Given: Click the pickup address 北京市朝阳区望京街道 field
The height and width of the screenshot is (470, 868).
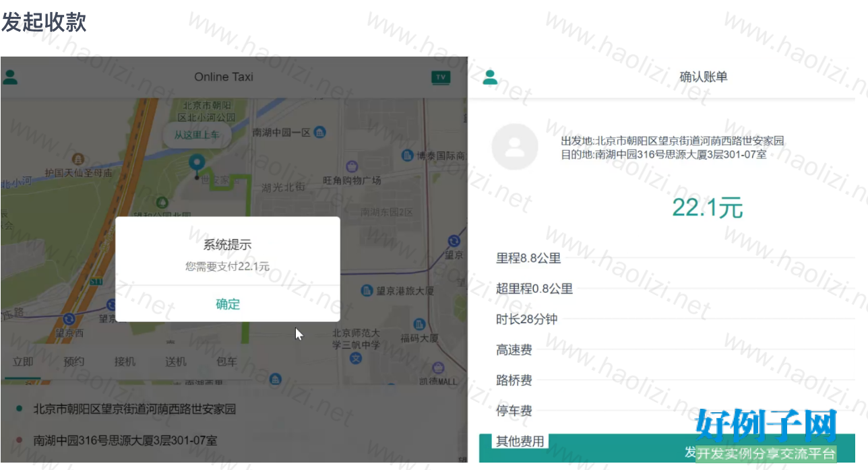Looking at the screenshot, I should [x=135, y=409].
